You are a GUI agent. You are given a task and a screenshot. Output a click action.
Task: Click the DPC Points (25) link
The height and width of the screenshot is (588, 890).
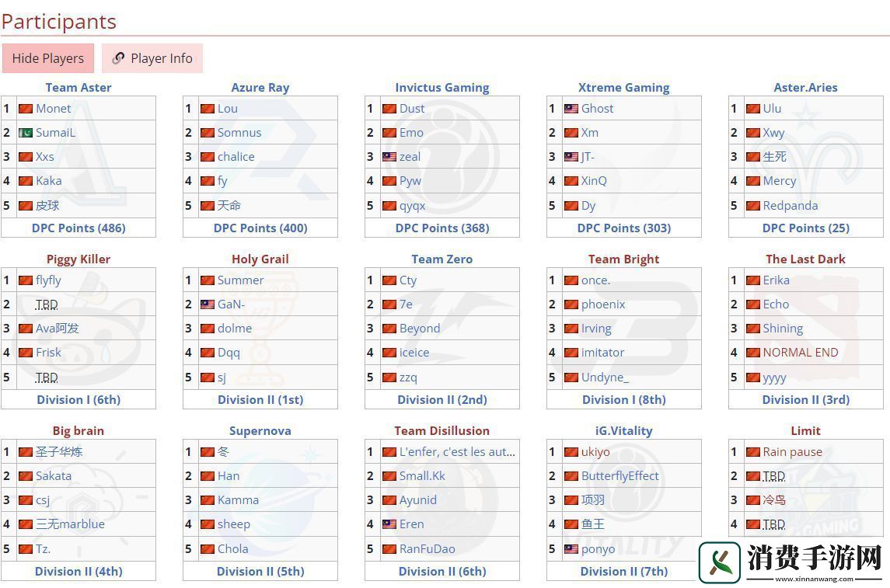click(x=805, y=228)
